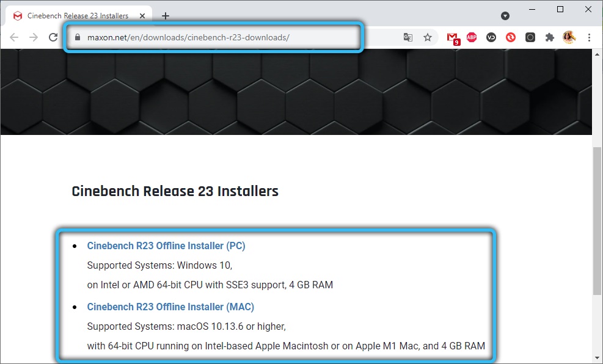Click the red circular arrows extension icon
603x364 pixels.
511,37
